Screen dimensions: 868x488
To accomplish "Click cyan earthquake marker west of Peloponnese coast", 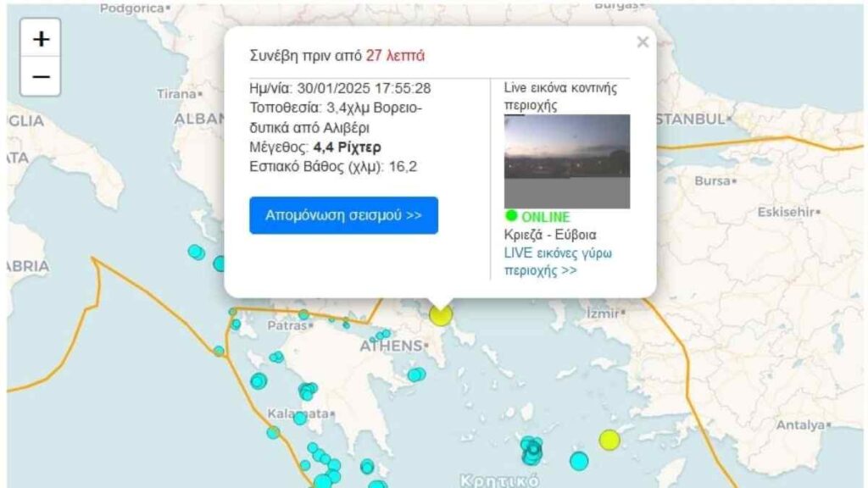I will point(259,380).
